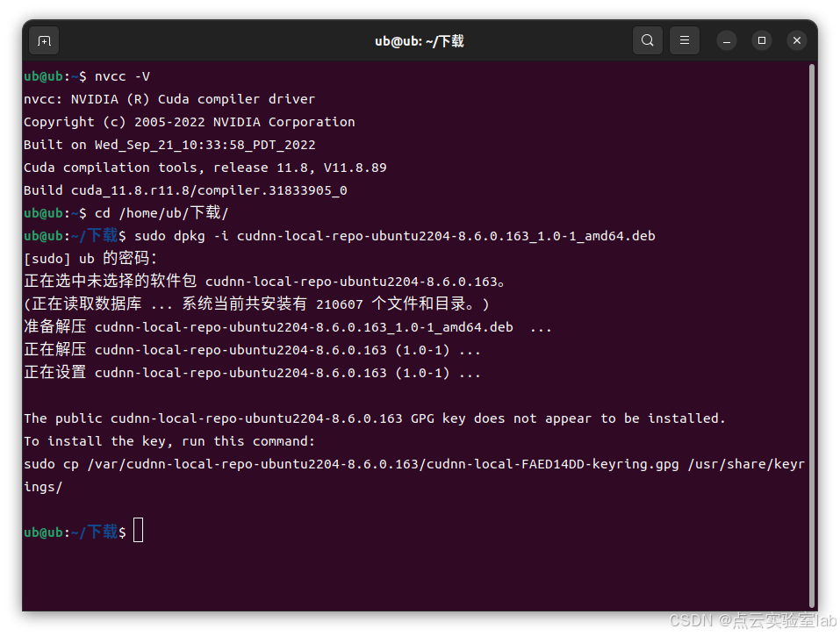Image resolution: width=840 pixels, height=636 pixels.
Task: Open a new terminal tab
Action: point(44,40)
